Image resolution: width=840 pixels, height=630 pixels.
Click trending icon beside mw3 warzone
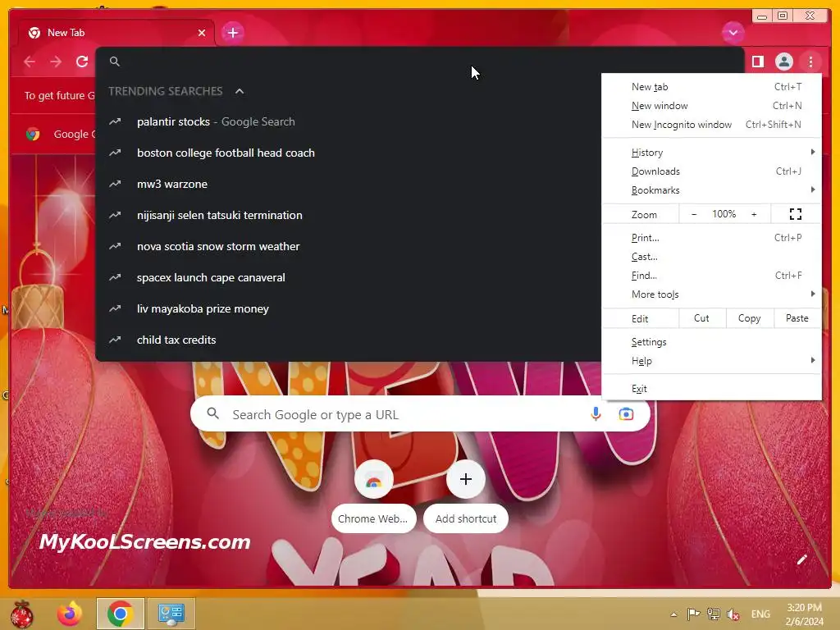115,184
